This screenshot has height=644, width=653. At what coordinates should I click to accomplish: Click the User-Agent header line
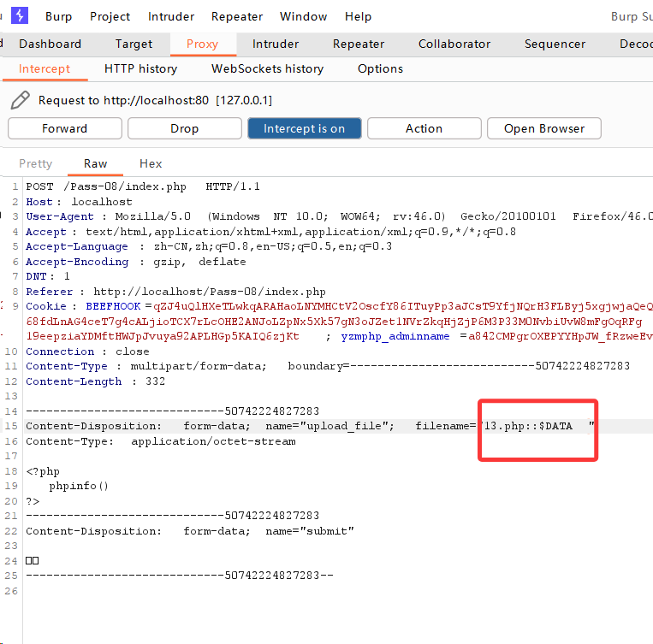339,216
